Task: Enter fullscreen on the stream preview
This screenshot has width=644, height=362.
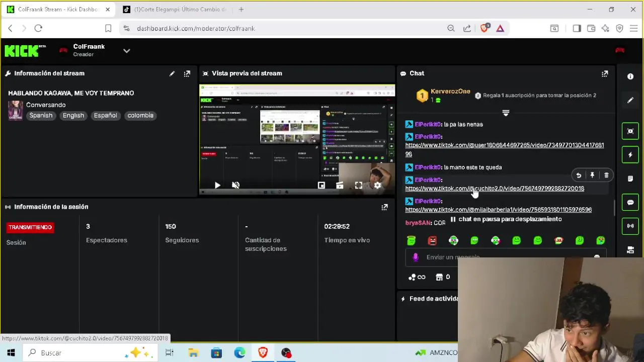Action: click(358, 186)
